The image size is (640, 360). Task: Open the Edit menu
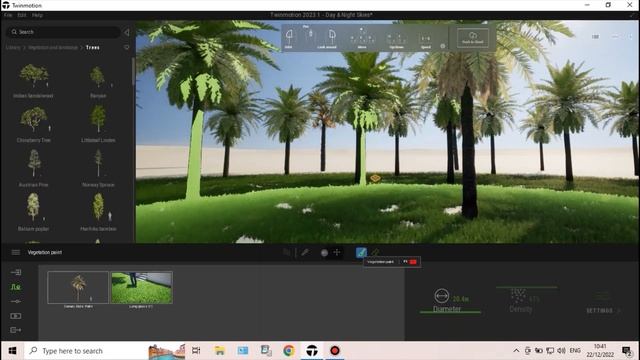[22, 15]
